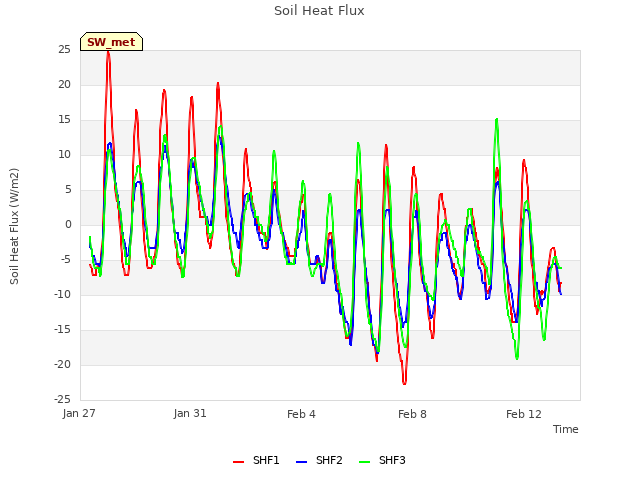Viewport: 640px width, 480px height.
Task: Click the -15 y-axis tick label
Action: coord(63,330)
